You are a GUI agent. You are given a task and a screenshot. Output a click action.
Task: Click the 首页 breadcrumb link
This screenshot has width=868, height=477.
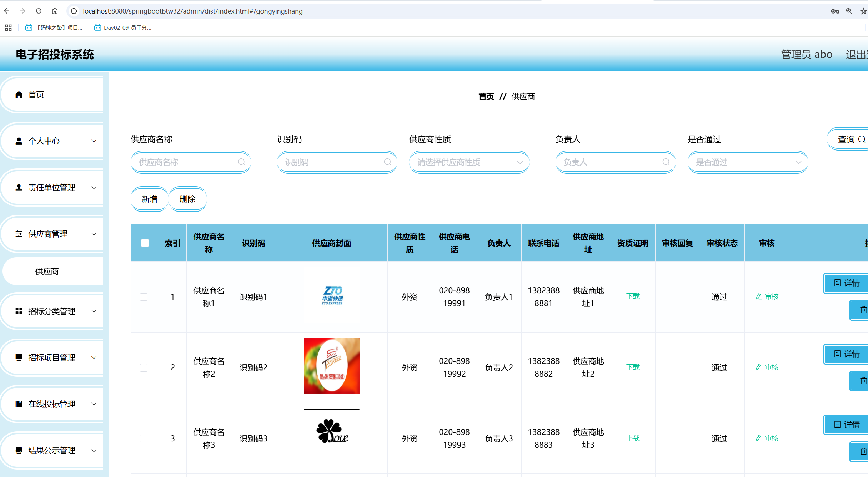click(x=486, y=96)
